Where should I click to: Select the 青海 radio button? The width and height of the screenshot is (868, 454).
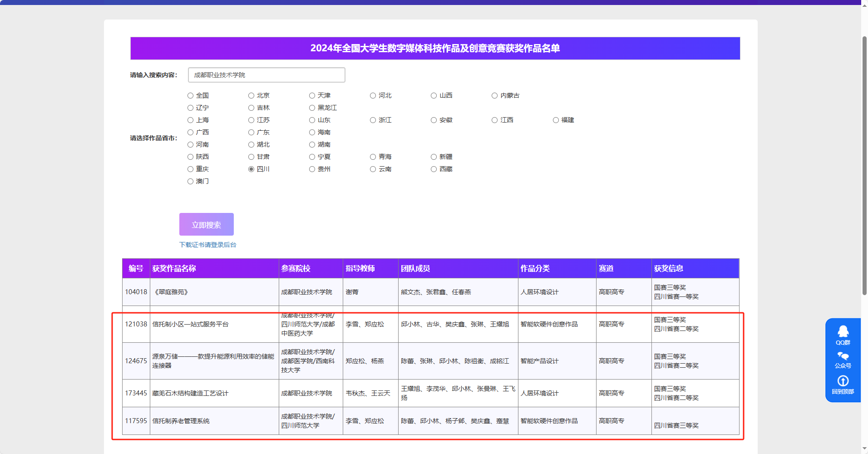coord(373,157)
